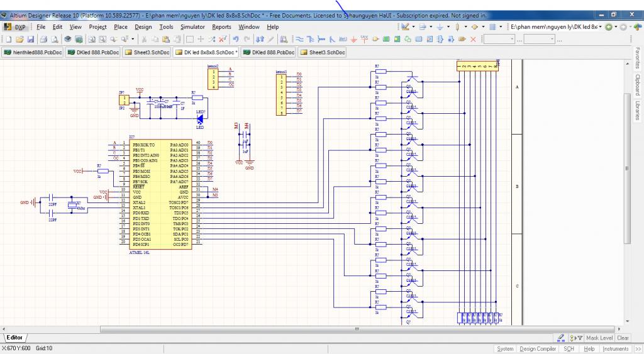The height and width of the screenshot is (354, 644).
Task: Open the Design menu
Action: click(x=143, y=27)
